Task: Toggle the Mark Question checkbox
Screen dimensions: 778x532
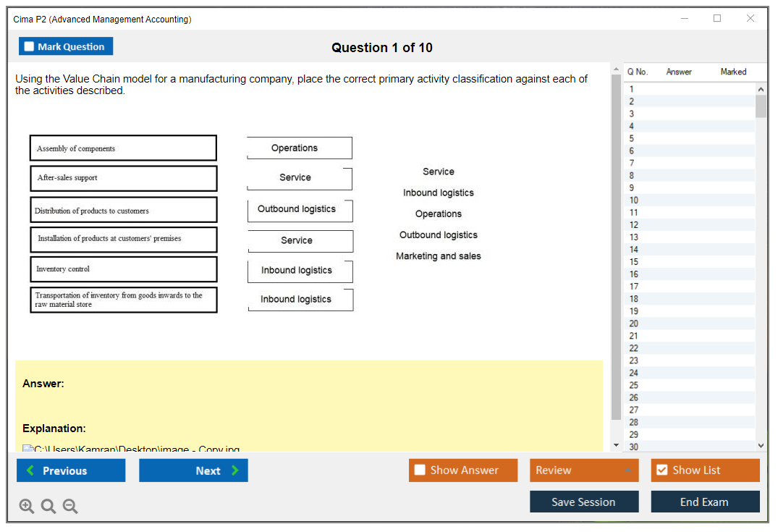Action: 30,46
